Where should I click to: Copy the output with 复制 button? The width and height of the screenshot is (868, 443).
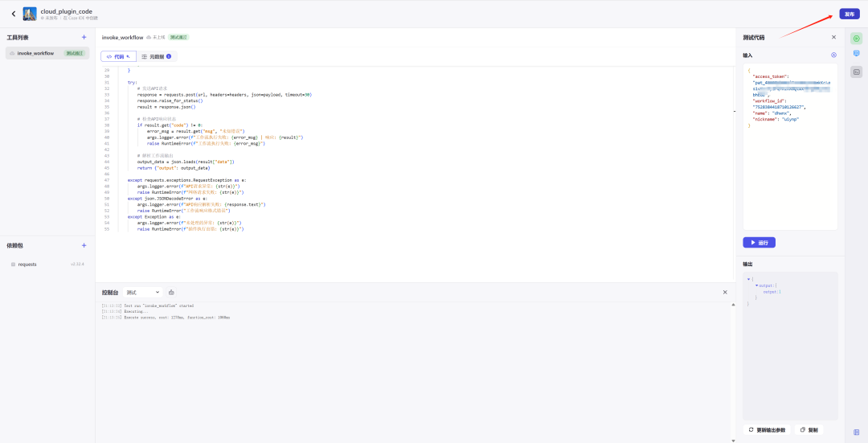point(809,429)
